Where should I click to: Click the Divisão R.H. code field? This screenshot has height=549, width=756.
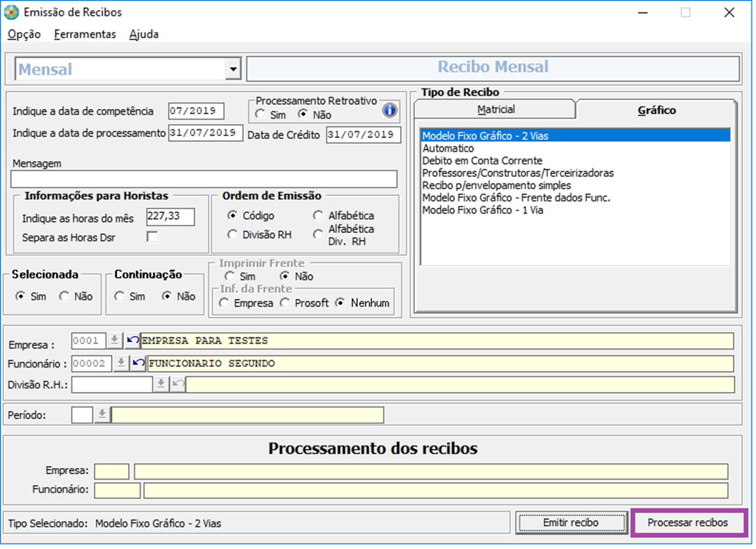(x=112, y=385)
